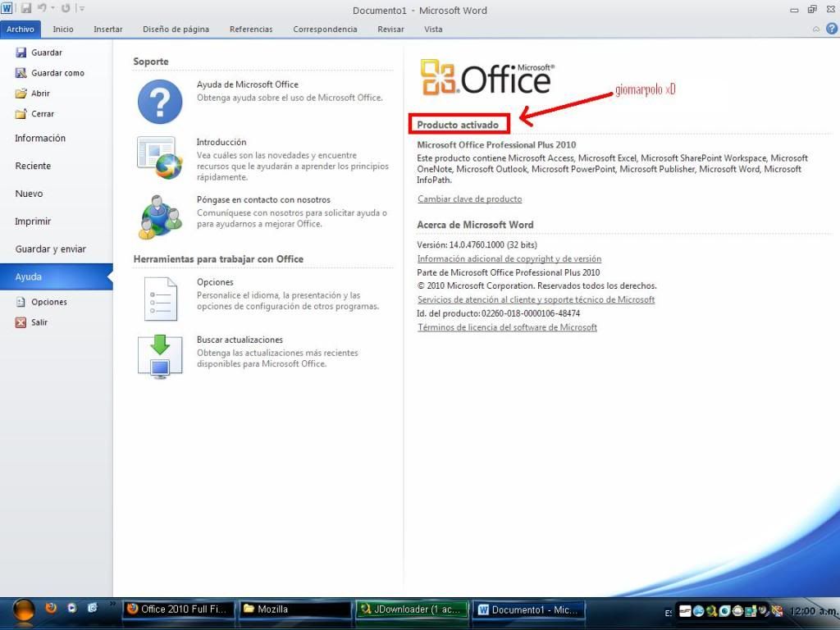
Task: Click the Buscar actualizaciones heading
Action: (x=240, y=340)
